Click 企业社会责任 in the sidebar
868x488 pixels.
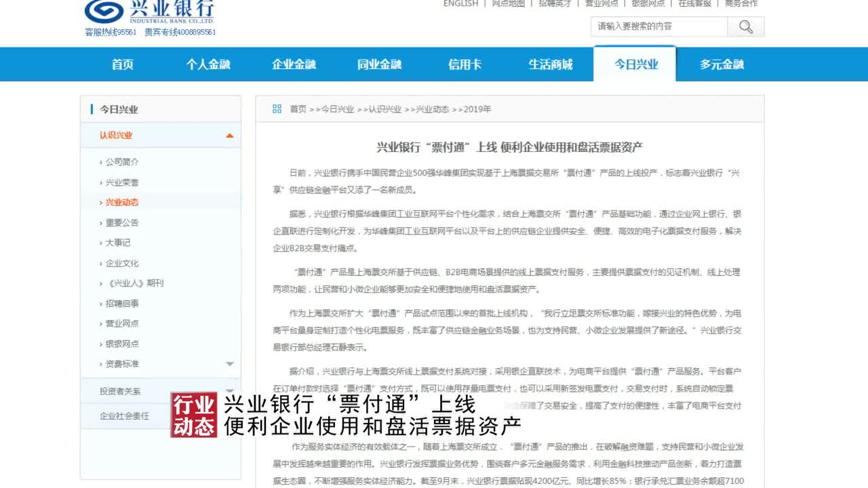(124, 415)
